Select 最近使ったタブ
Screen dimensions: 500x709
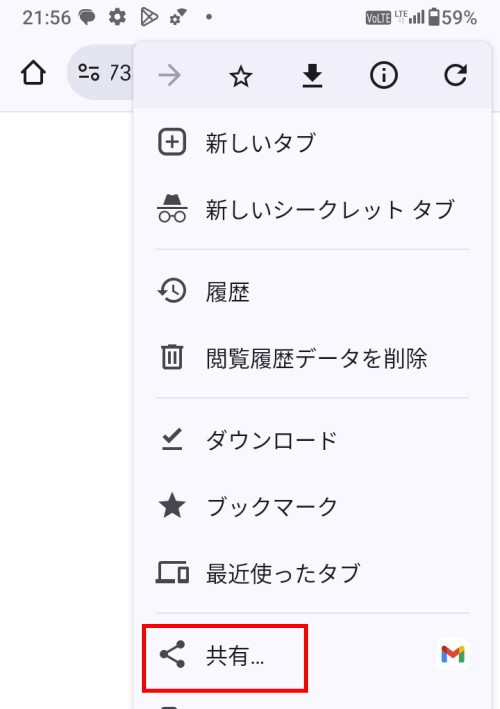point(312,573)
